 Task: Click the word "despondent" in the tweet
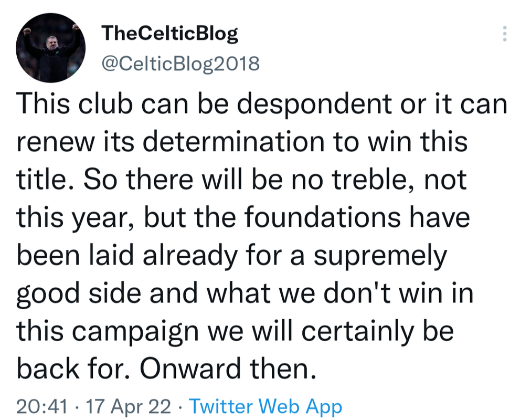click(x=314, y=104)
